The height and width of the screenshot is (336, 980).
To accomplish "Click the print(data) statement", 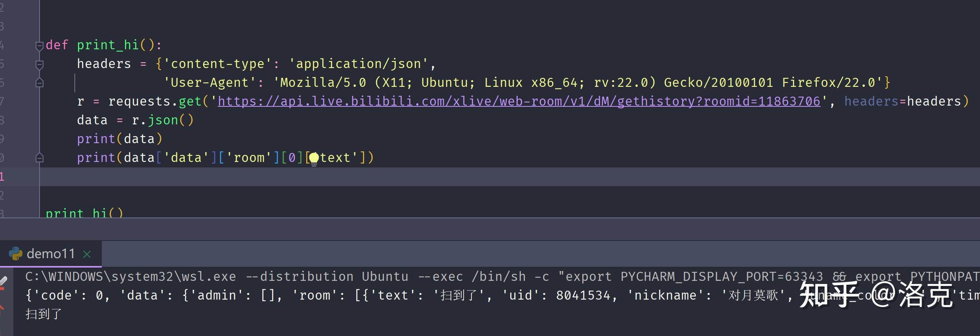I will pos(119,139).
